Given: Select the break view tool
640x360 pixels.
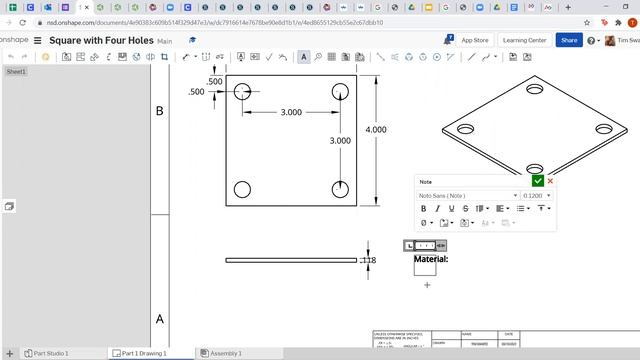Looking at the screenshot, I should [x=150, y=57].
